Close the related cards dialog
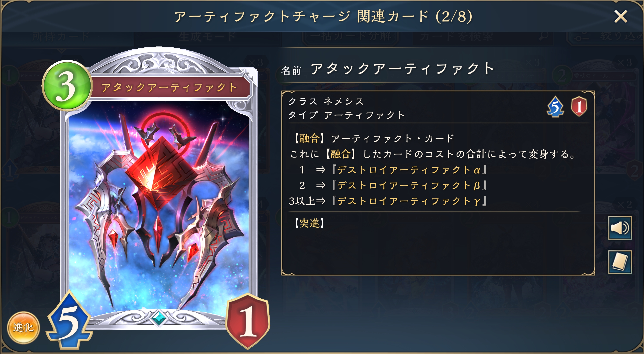Screen dimensions: 644x354 click(621, 17)
